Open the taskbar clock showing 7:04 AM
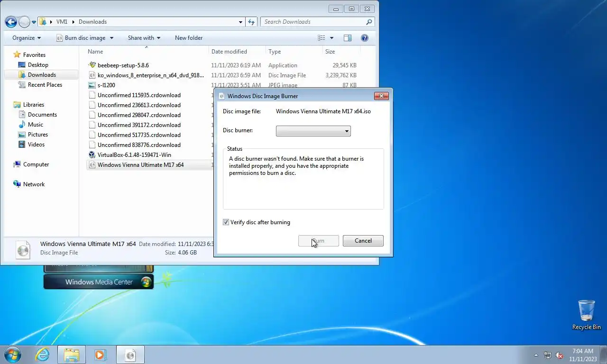This screenshot has width=607, height=364. [583, 355]
